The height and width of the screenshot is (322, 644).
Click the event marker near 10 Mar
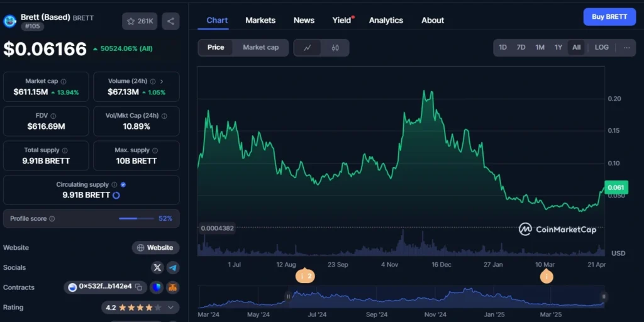pyautogui.click(x=547, y=277)
